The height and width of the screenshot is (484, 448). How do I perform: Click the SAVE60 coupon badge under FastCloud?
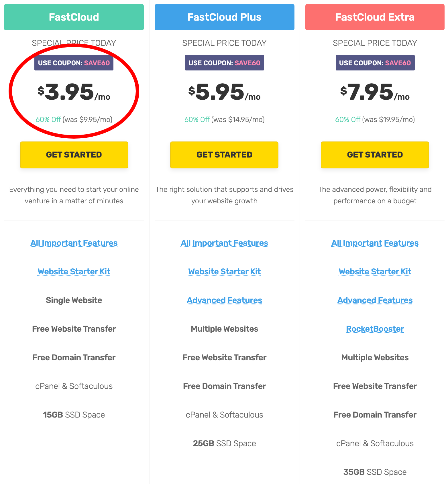pyautogui.click(x=74, y=63)
